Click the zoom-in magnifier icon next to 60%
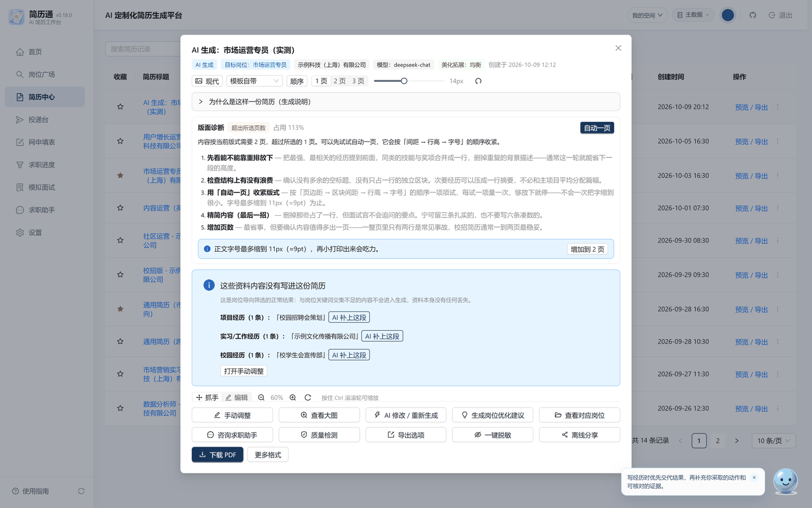The image size is (812, 508). 293,397
